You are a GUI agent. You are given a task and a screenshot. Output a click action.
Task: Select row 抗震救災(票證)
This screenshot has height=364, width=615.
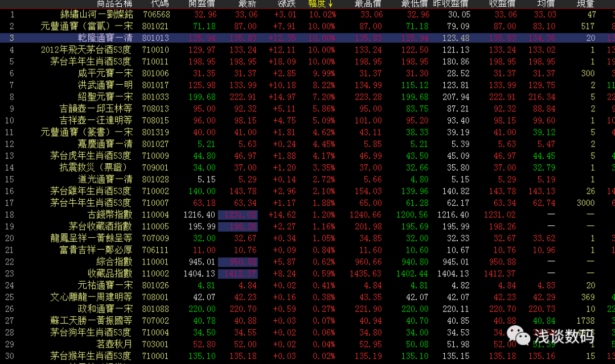pyautogui.click(x=307, y=167)
